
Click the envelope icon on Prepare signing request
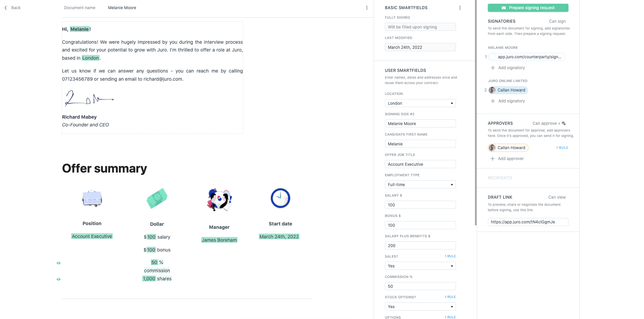(x=504, y=7)
